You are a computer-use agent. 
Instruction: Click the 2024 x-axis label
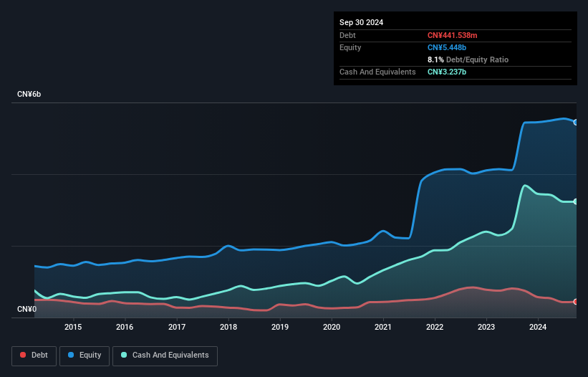coord(538,327)
